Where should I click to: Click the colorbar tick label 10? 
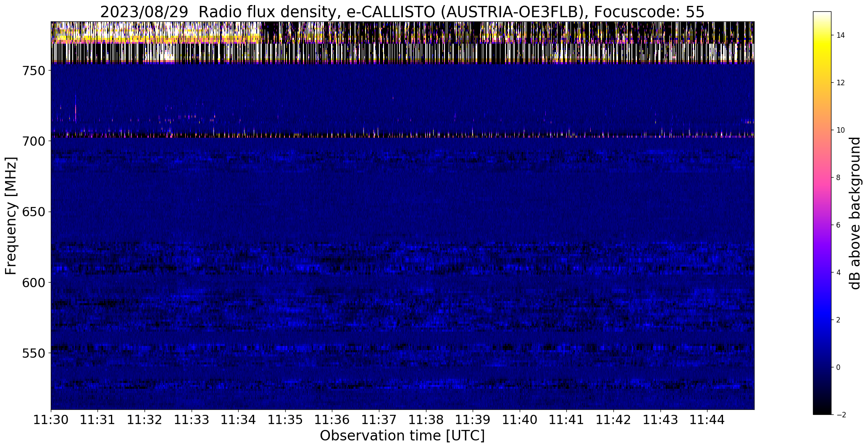pos(841,130)
